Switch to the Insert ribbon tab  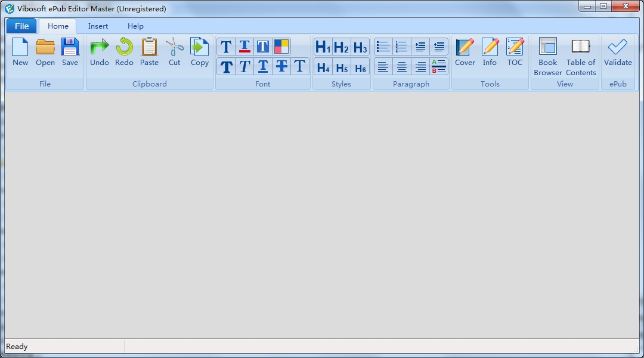pyautogui.click(x=98, y=26)
